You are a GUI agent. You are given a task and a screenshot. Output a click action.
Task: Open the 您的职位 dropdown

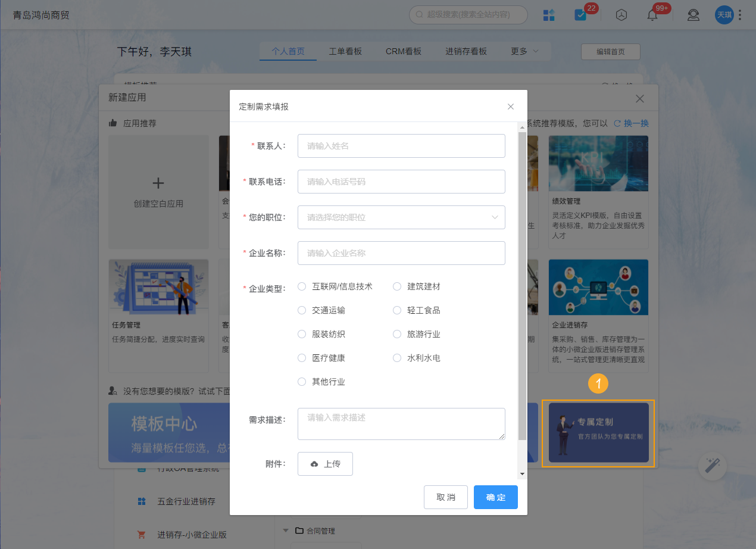[x=401, y=217]
